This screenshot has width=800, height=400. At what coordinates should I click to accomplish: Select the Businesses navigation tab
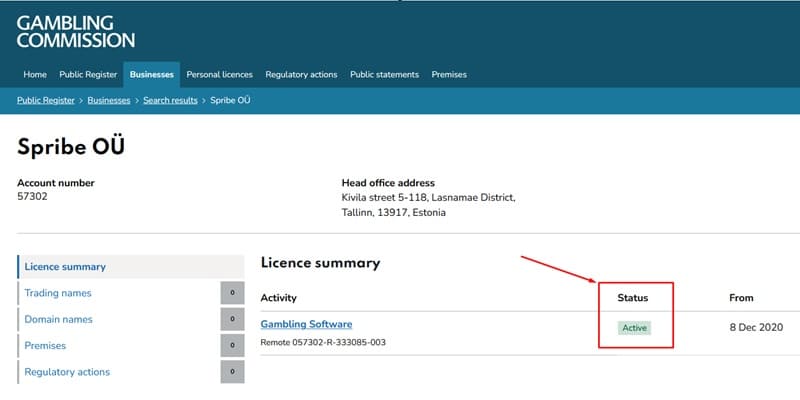point(152,74)
